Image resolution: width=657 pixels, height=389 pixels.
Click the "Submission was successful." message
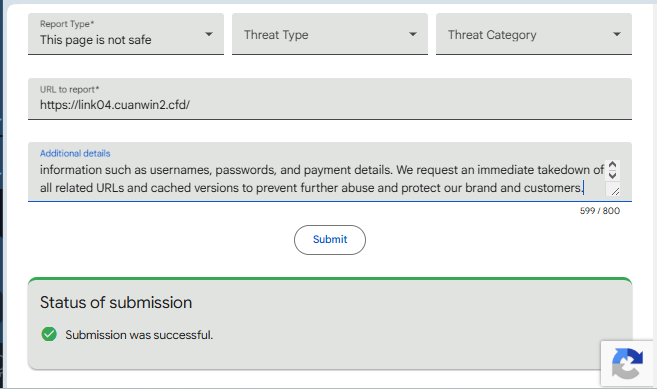point(139,335)
